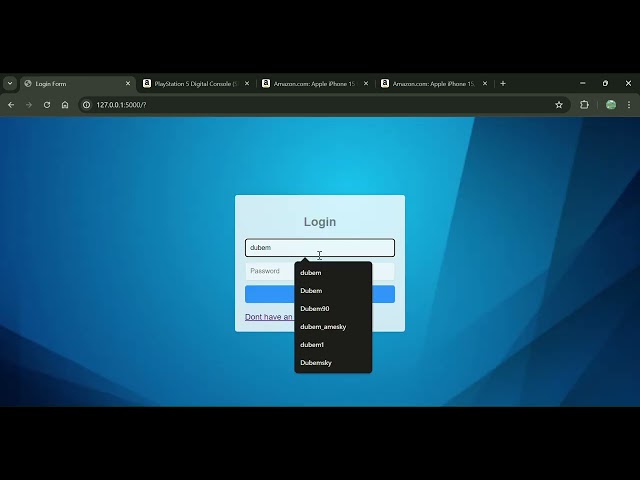Image resolution: width=640 pixels, height=480 pixels.
Task: Choose capitalized 'Dubem' autofill suggestion
Action: coord(333,291)
